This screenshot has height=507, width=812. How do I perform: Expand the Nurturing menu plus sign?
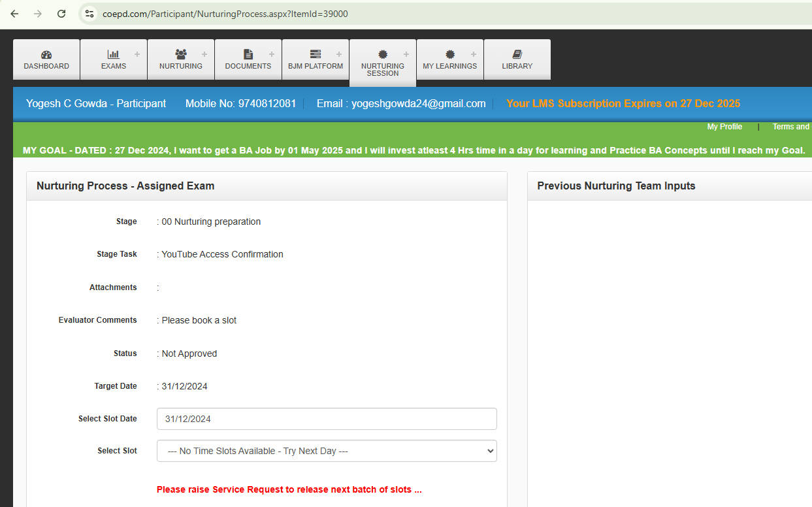point(204,54)
